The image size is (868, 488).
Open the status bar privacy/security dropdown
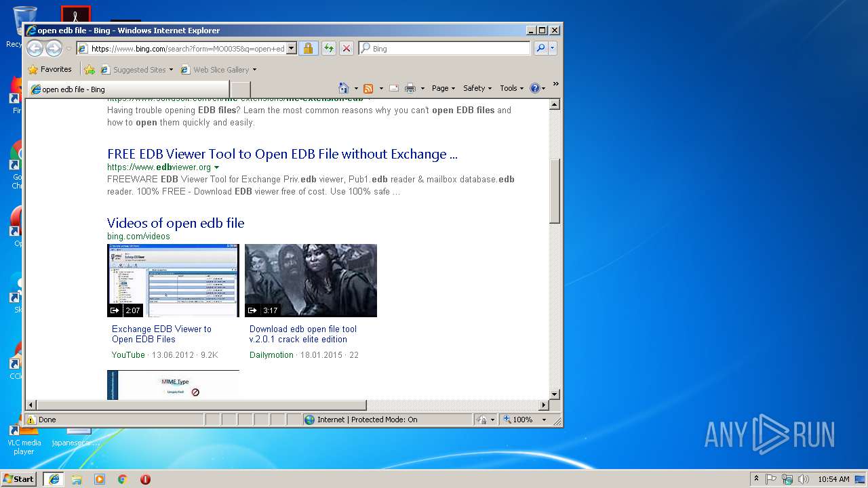coord(486,420)
